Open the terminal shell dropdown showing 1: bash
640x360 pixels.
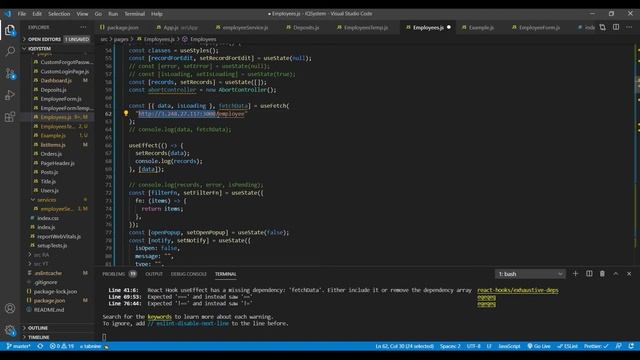pos(530,274)
